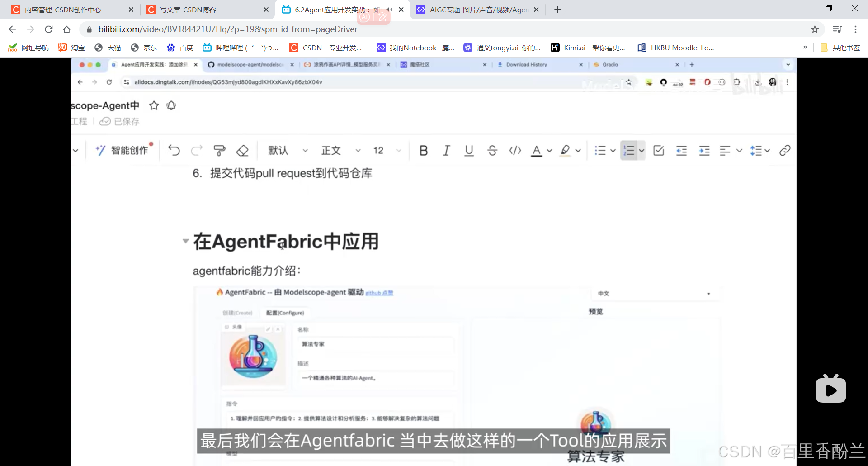Viewport: 868px width, 466px height.
Task: Toggle italic formatting
Action: [x=446, y=150]
